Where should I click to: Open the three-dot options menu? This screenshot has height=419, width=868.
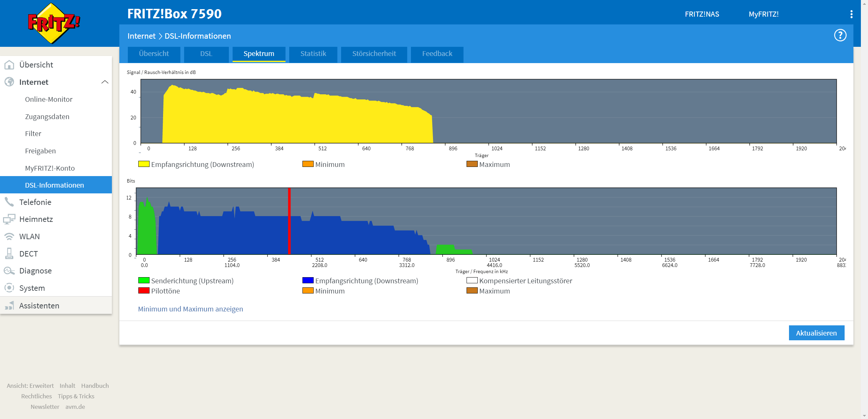point(851,14)
